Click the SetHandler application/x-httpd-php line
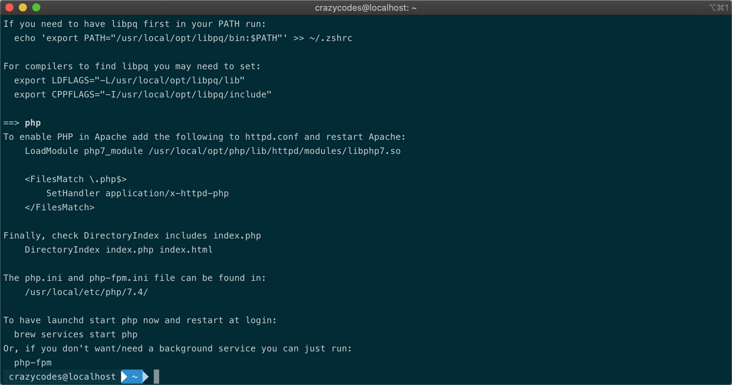 coord(137,193)
